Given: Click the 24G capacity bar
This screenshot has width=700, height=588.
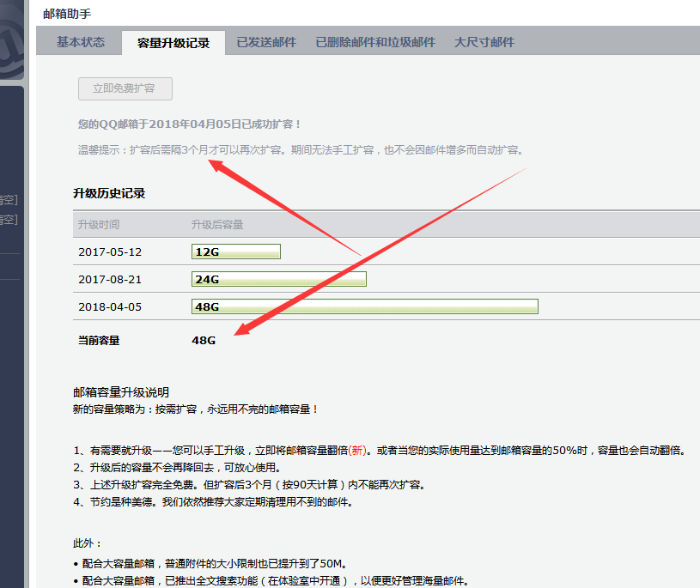Looking at the screenshot, I should point(279,279).
